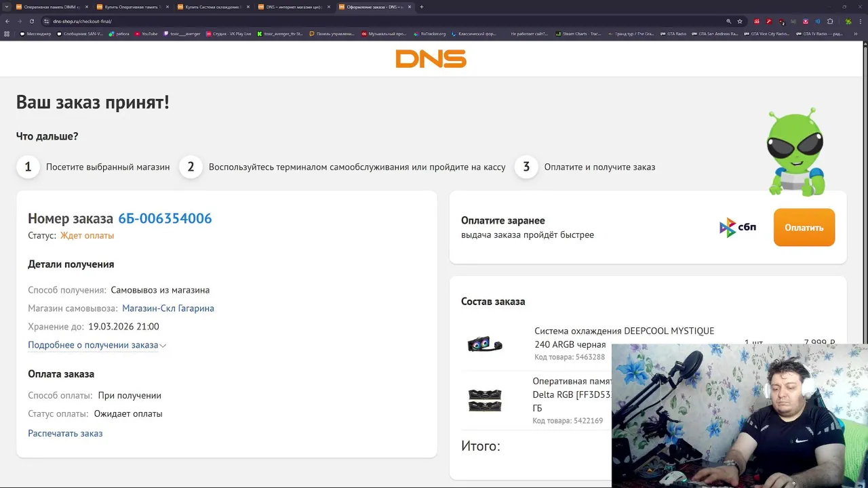Bookmark this page with the star icon
This screenshot has width=868, height=488.
(740, 21)
